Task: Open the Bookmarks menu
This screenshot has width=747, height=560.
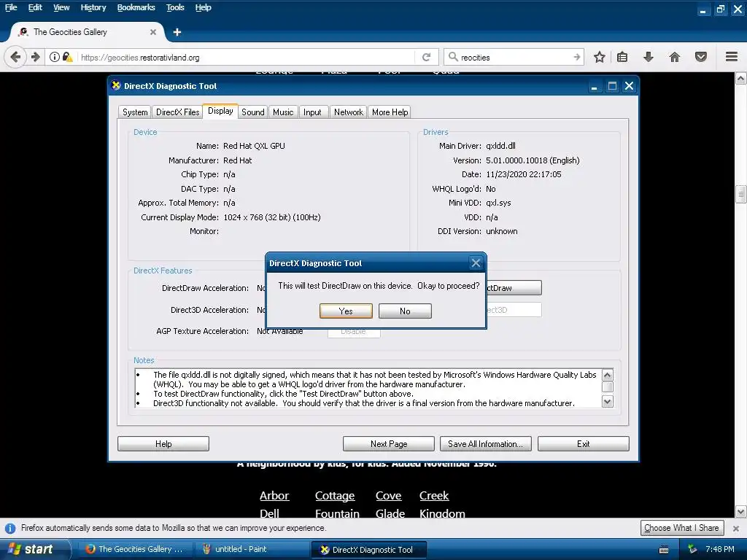Action: [x=136, y=7]
